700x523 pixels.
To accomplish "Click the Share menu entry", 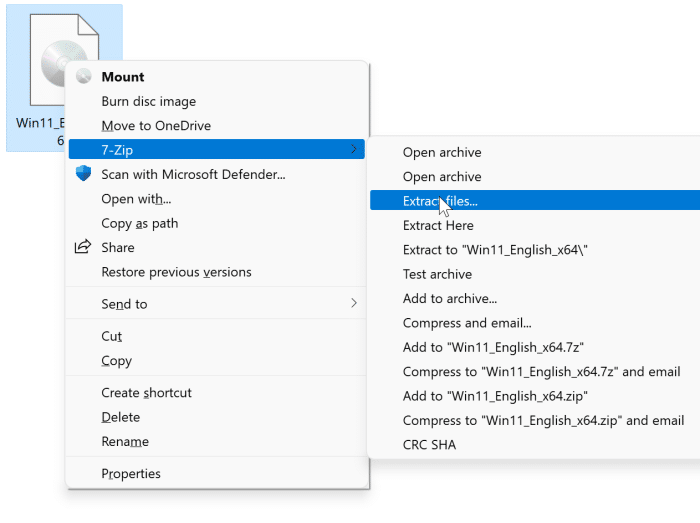I will coord(217,248).
